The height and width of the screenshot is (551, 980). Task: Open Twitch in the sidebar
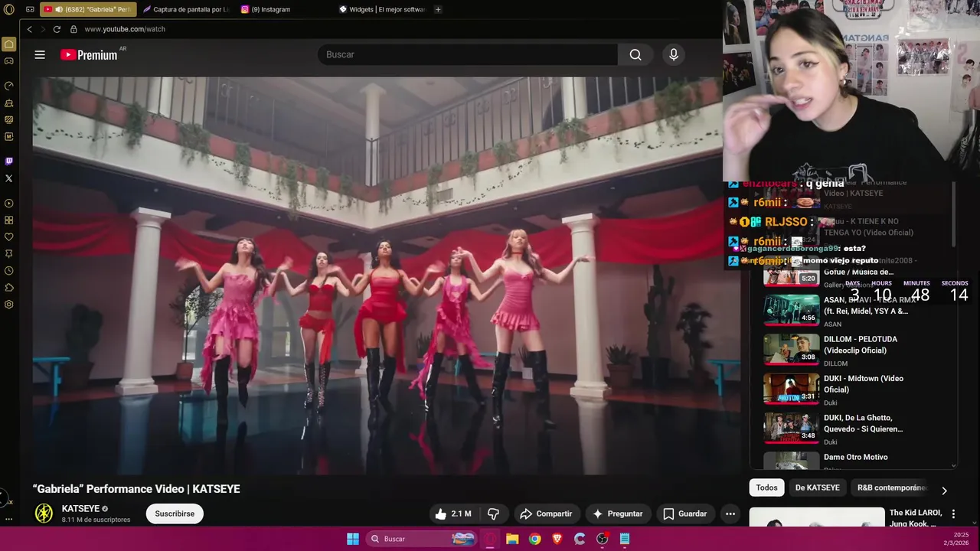[9, 161]
